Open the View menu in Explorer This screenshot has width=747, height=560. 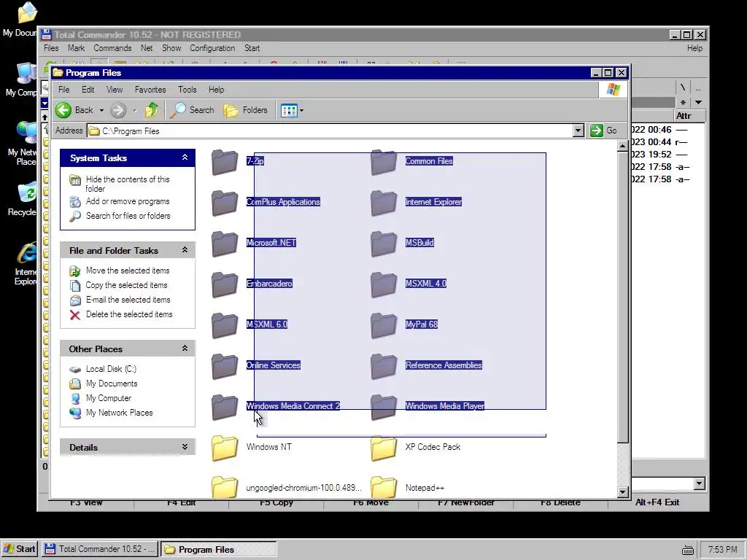115,90
